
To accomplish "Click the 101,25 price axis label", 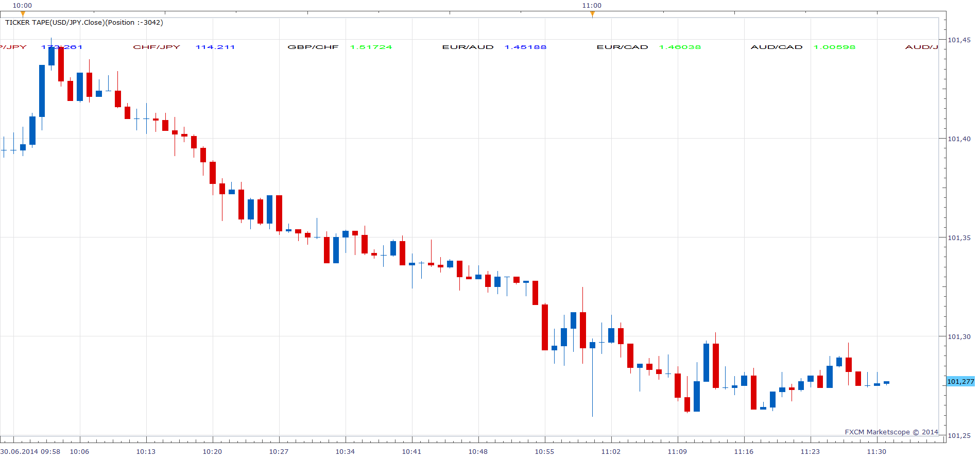I will (959, 435).
